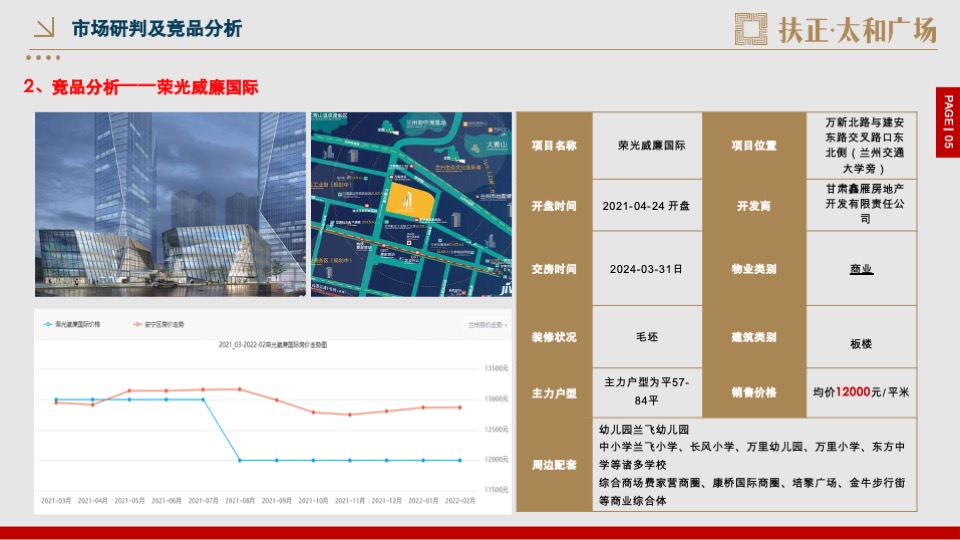Click the yellow project site on map
Image resolution: width=960 pixels, height=540 pixels.
click(408, 201)
